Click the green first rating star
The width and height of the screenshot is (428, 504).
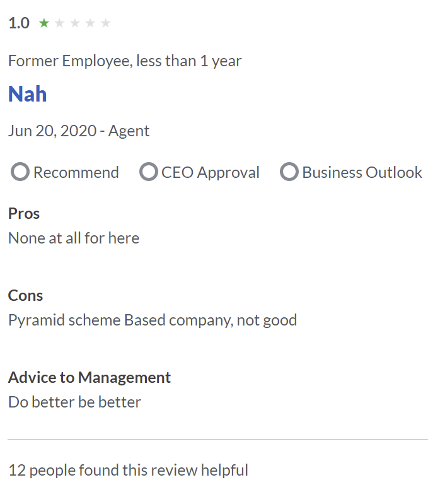coord(44,23)
